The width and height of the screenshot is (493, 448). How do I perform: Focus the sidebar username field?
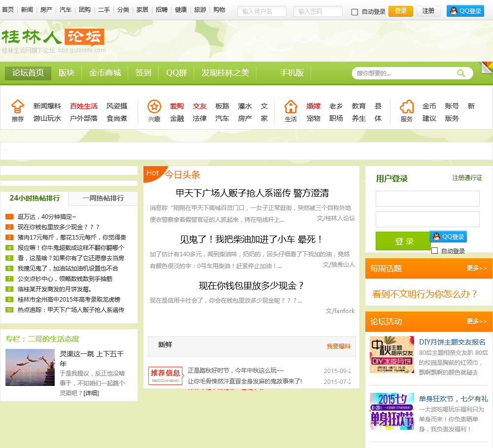(427, 199)
